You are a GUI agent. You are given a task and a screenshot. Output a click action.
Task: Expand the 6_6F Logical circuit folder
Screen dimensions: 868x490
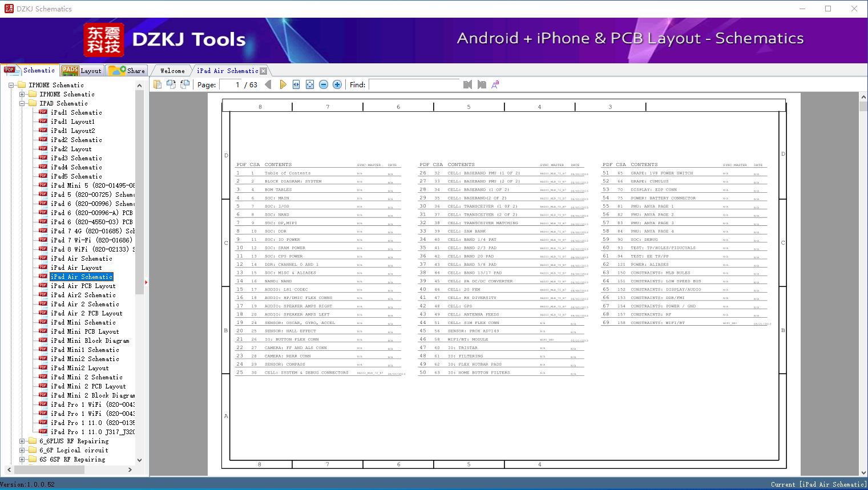click(x=22, y=450)
